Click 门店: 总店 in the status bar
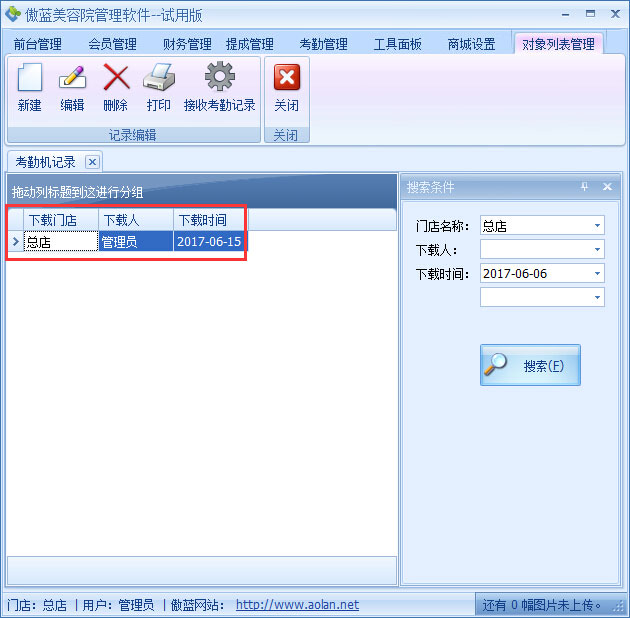Screen dimensions: 630x618 click(37, 605)
